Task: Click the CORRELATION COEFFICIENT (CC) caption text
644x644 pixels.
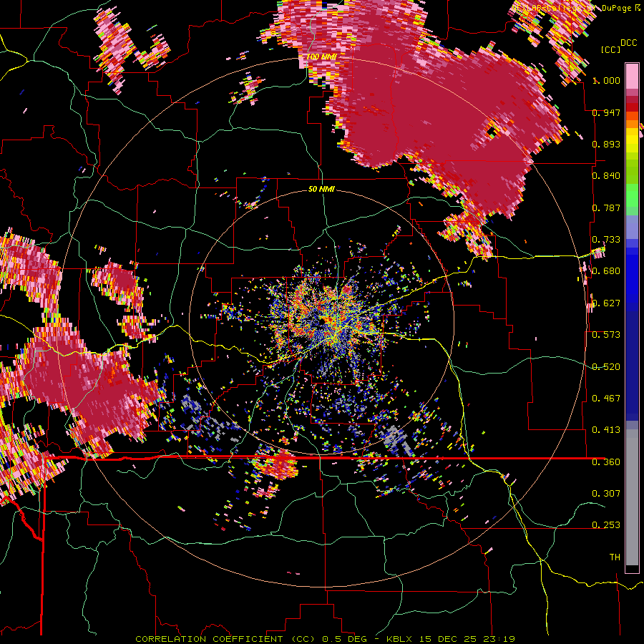Action: coord(225,639)
